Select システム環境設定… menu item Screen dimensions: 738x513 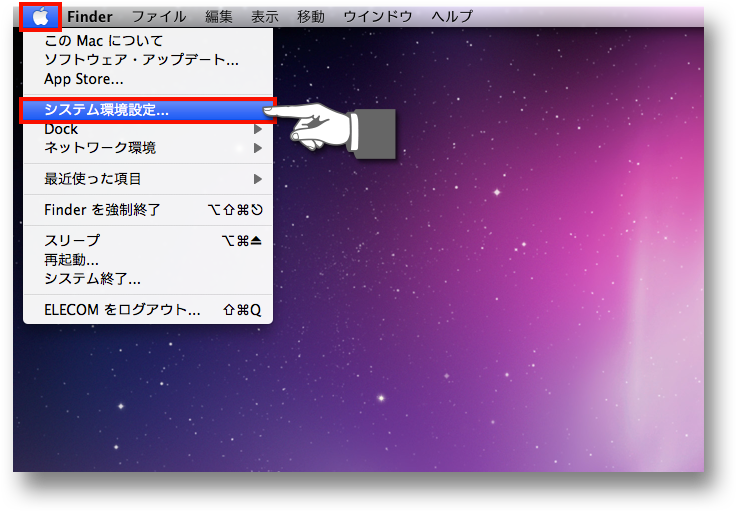pyautogui.click(x=148, y=110)
